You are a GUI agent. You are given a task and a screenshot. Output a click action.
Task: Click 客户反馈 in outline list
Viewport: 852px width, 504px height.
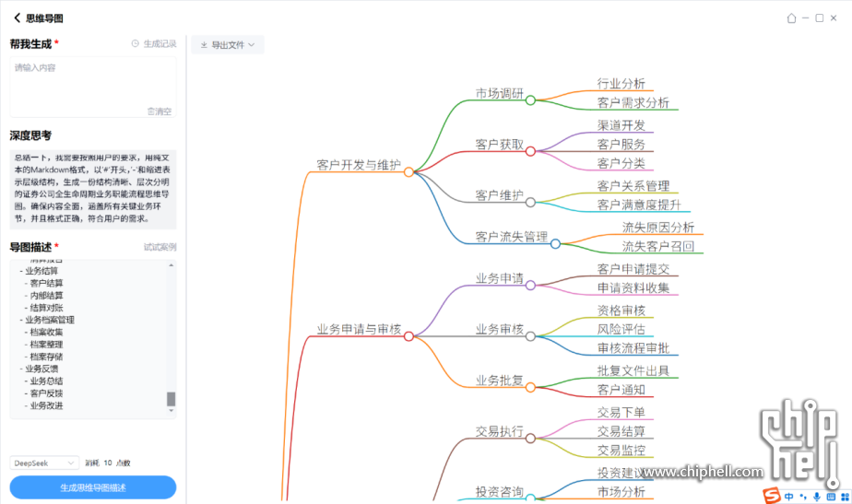46,393
